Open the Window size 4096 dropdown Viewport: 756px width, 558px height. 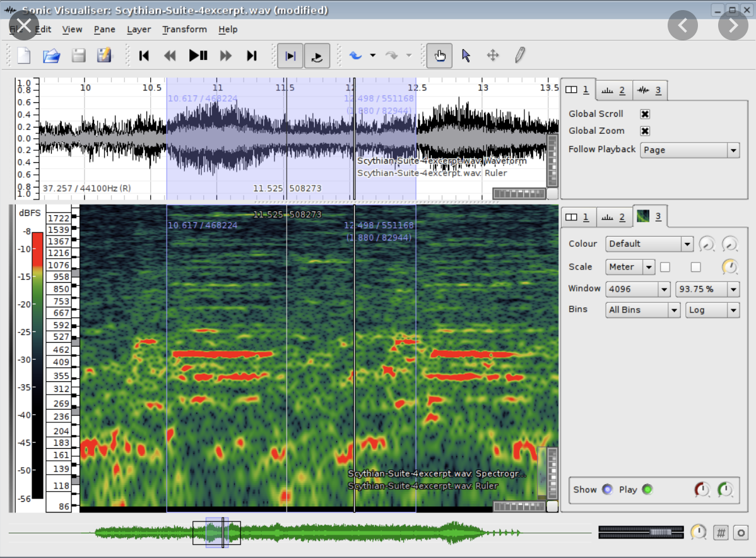click(x=637, y=289)
